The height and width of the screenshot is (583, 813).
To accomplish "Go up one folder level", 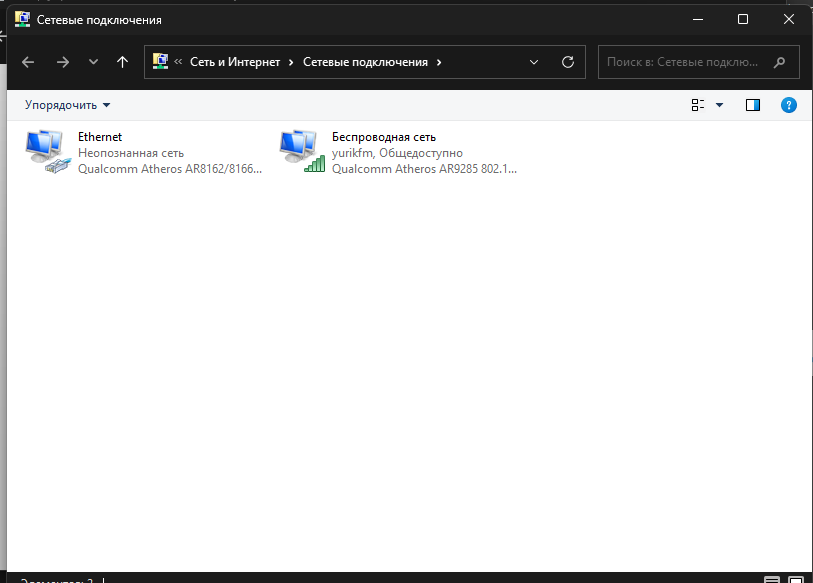I will tap(122, 62).
